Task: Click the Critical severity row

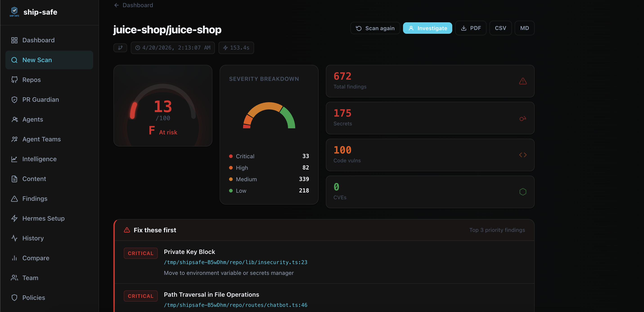Action: click(269, 156)
